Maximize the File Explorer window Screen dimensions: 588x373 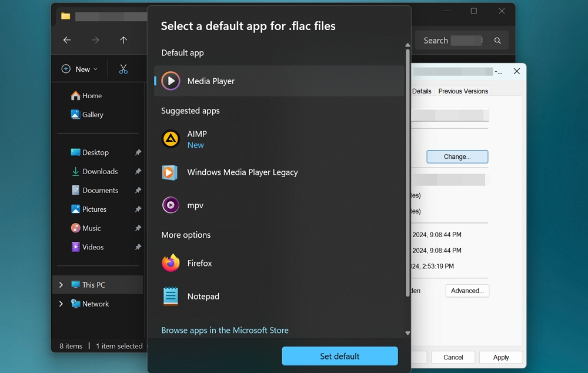point(473,11)
